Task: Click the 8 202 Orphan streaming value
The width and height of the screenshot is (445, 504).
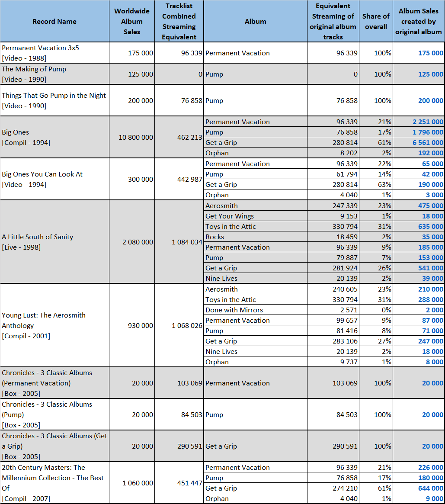Action: [x=349, y=153]
